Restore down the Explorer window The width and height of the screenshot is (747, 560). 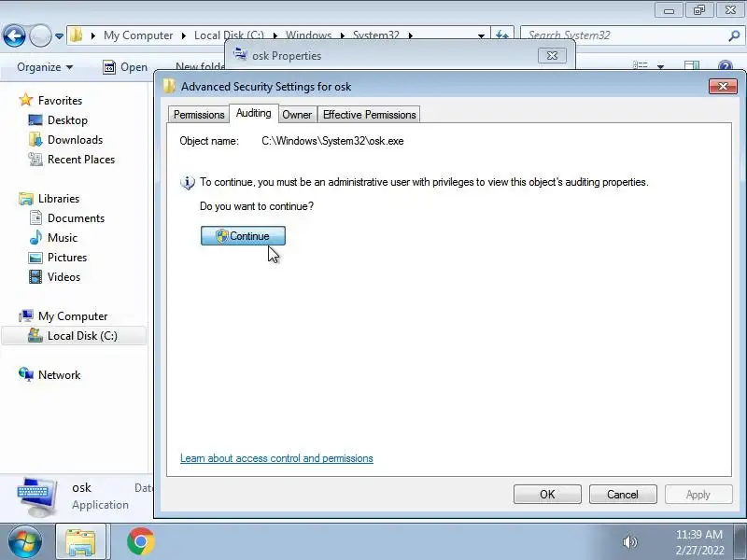point(698,10)
